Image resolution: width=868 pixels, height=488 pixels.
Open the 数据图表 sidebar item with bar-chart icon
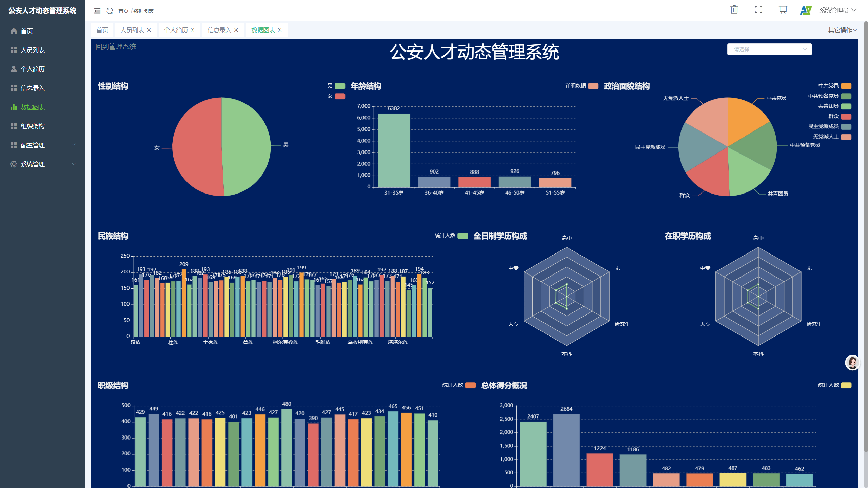pyautogui.click(x=14, y=107)
